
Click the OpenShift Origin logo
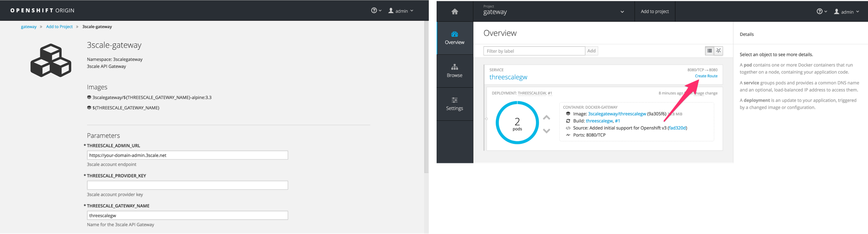click(42, 10)
